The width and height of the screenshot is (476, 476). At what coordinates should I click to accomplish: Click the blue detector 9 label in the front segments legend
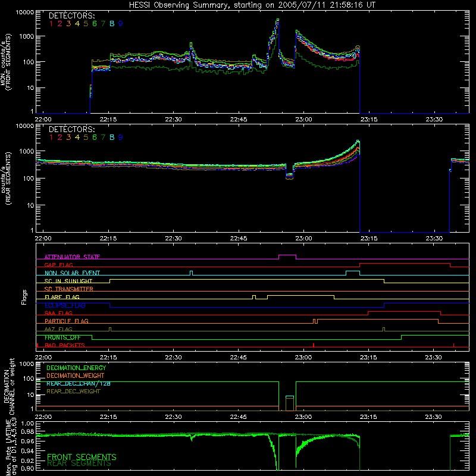[x=121, y=24]
